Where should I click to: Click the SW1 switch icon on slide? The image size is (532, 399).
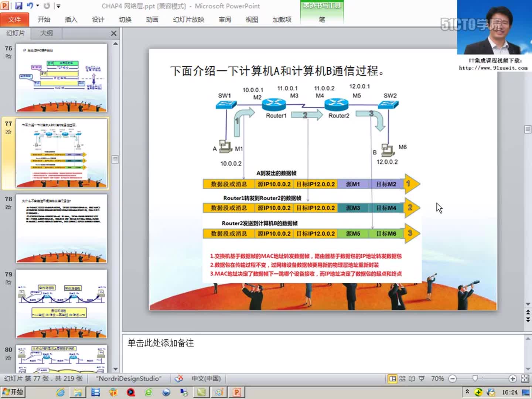coord(226,105)
